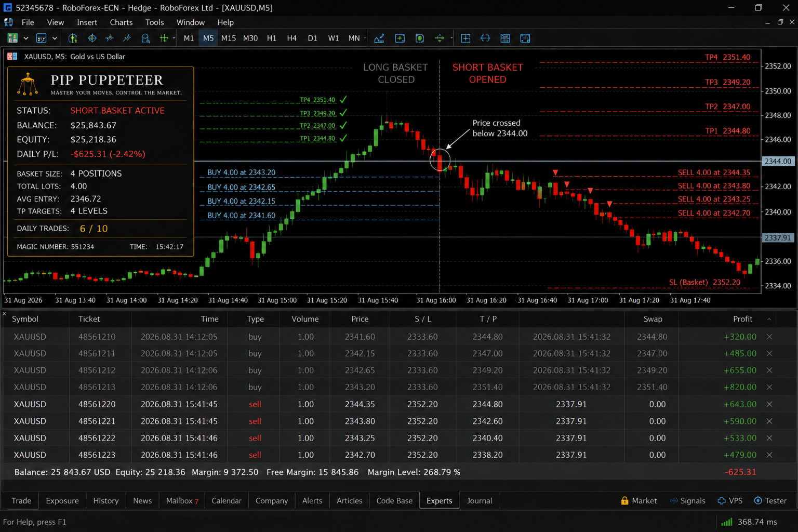Select the M15 timeframe toggle

pyautogui.click(x=228, y=38)
